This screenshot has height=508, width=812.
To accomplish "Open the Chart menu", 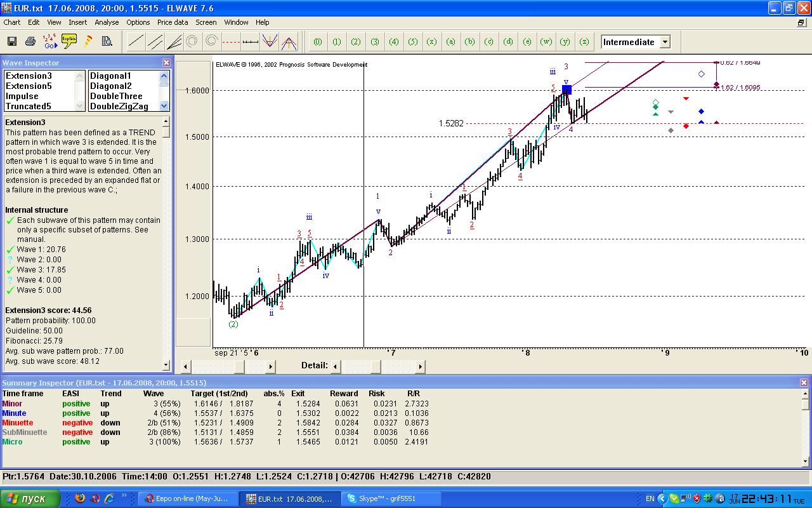I will [12, 22].
